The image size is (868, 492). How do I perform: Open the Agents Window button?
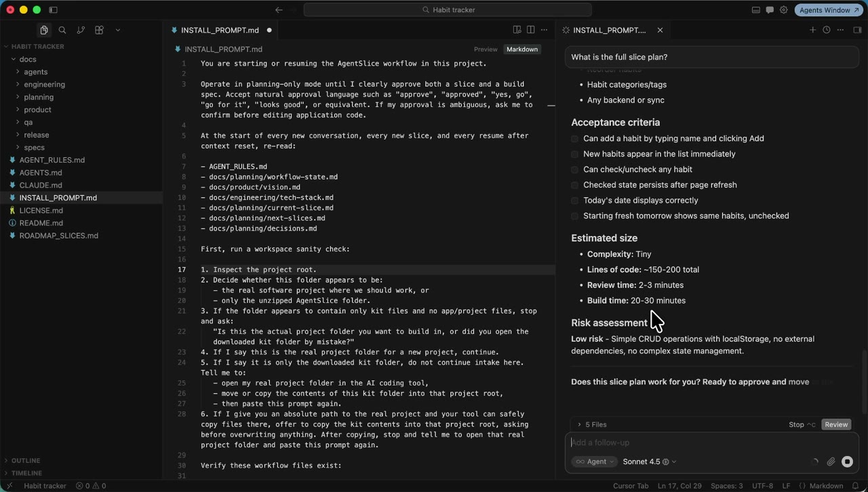[829, 10]
